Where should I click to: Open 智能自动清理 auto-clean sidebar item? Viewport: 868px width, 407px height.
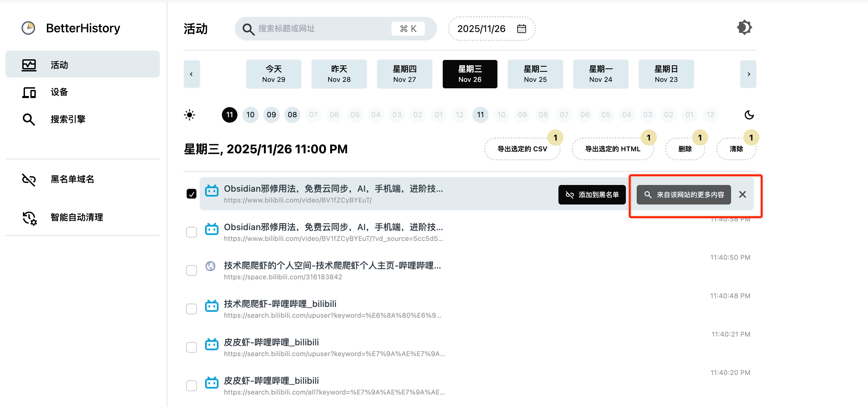[x=77, y=217]
